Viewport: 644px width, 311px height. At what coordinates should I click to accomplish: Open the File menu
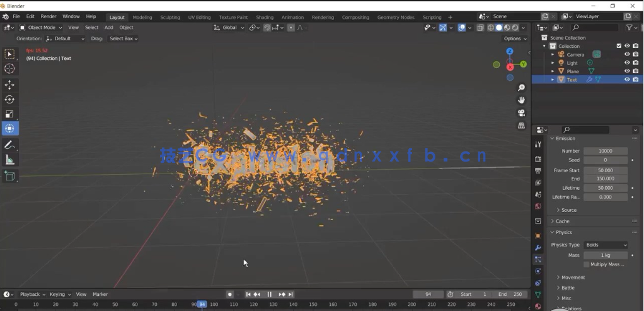click(x=16, y=16)
